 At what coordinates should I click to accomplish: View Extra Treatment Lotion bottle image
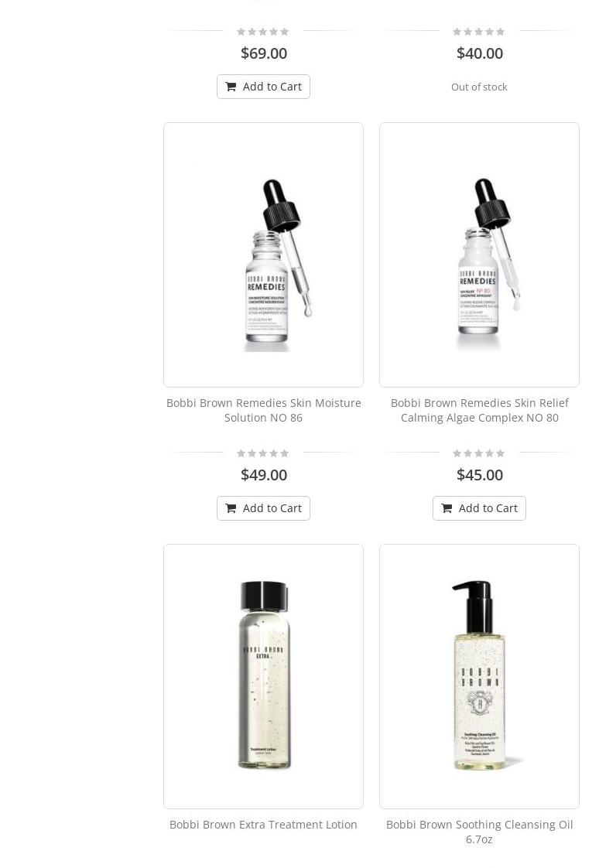tap(264, 676)
